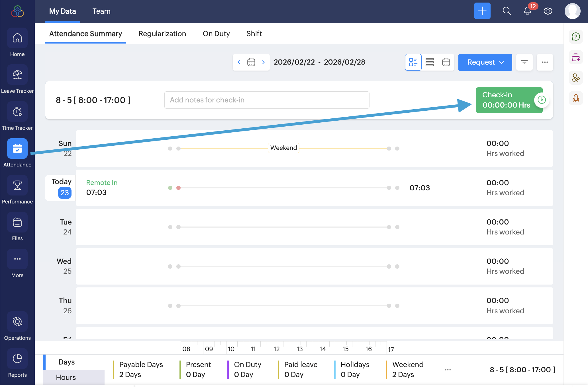Switch to timeline card view
Viewport: 588px width, 387px height.
pyautogui.click(x=413, y=62)
